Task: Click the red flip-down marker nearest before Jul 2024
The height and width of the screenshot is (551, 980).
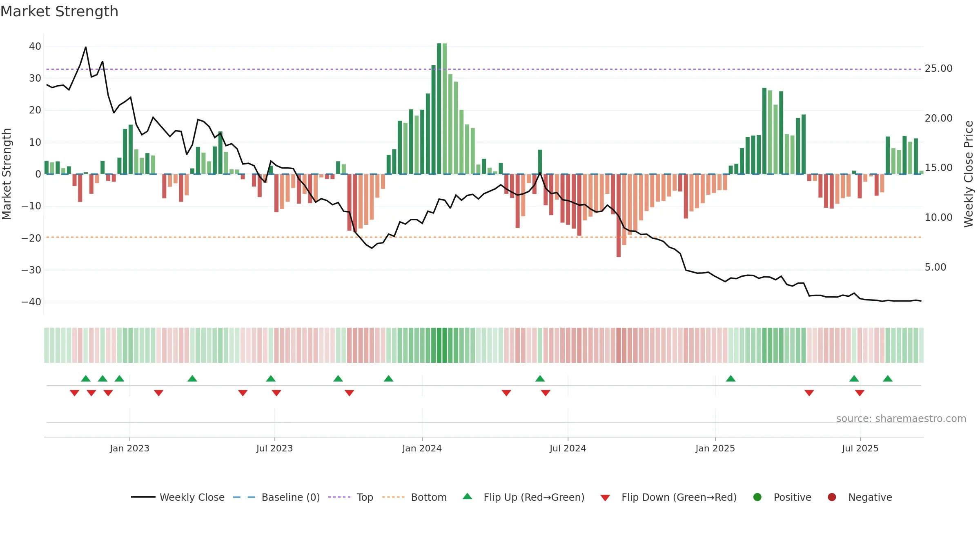Action: tap(546, 393)
